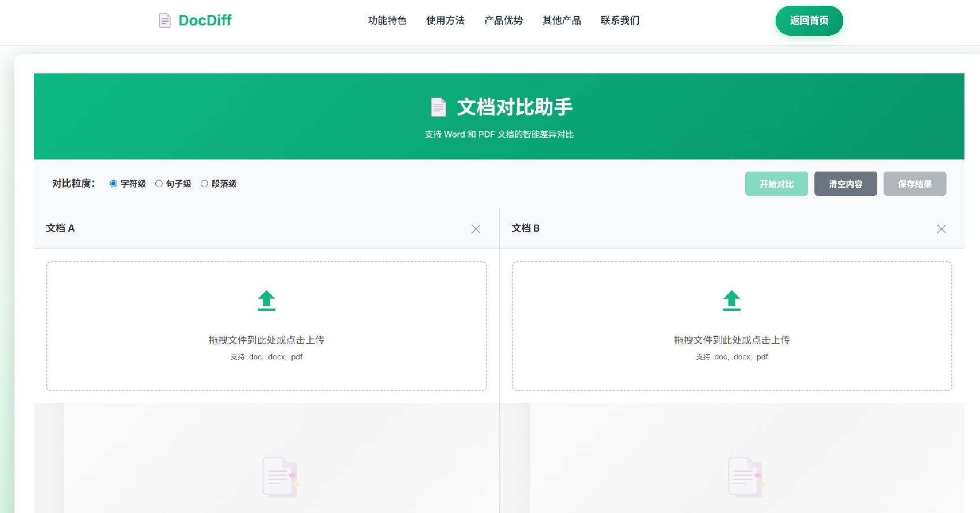The image size is (980, 513).
Task: Open the 功能特色 menu item
Action: (x=387, y=20)
